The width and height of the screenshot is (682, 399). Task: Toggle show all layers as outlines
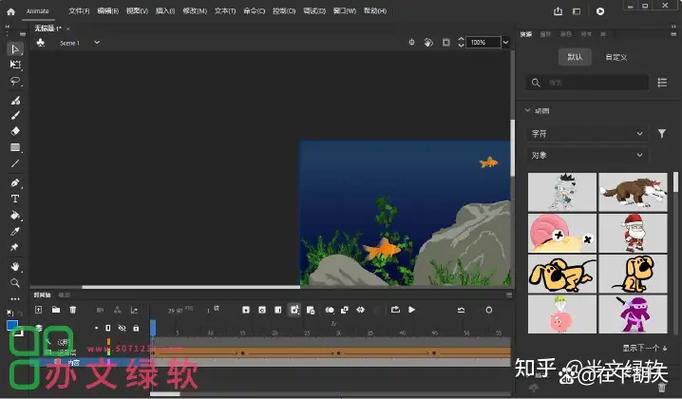click(x=108, y=328)
